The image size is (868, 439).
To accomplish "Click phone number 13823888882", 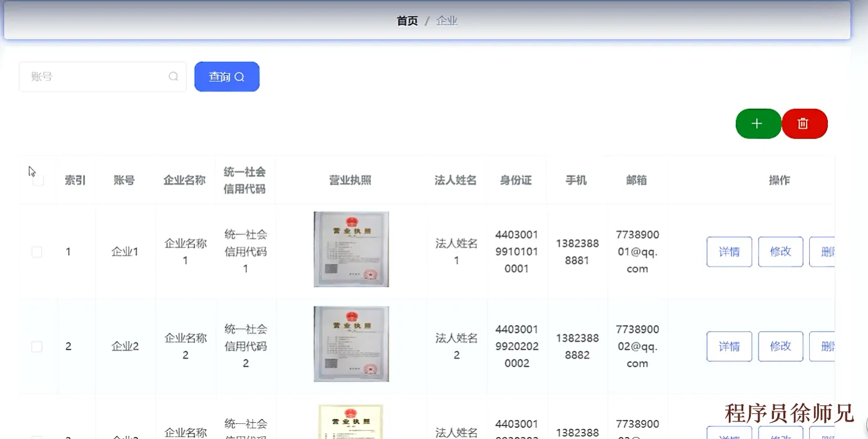I will pos(577,346).
